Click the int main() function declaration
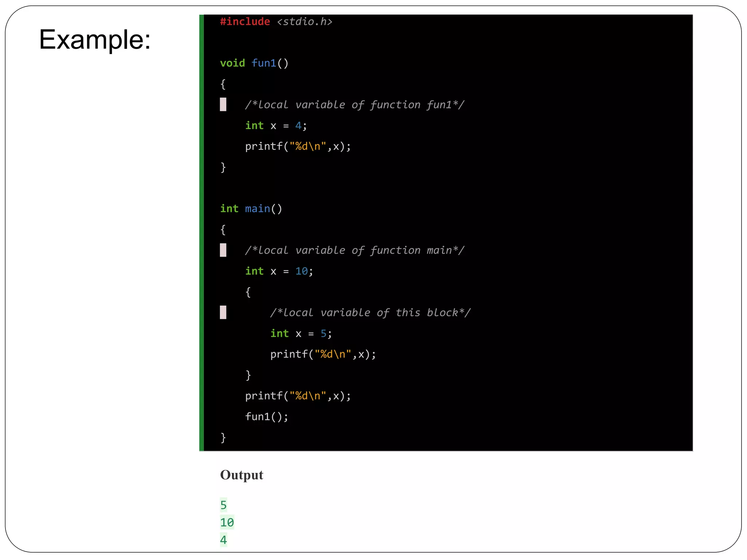This screenshot has height=560, width=747. click(x=251, y=209)
